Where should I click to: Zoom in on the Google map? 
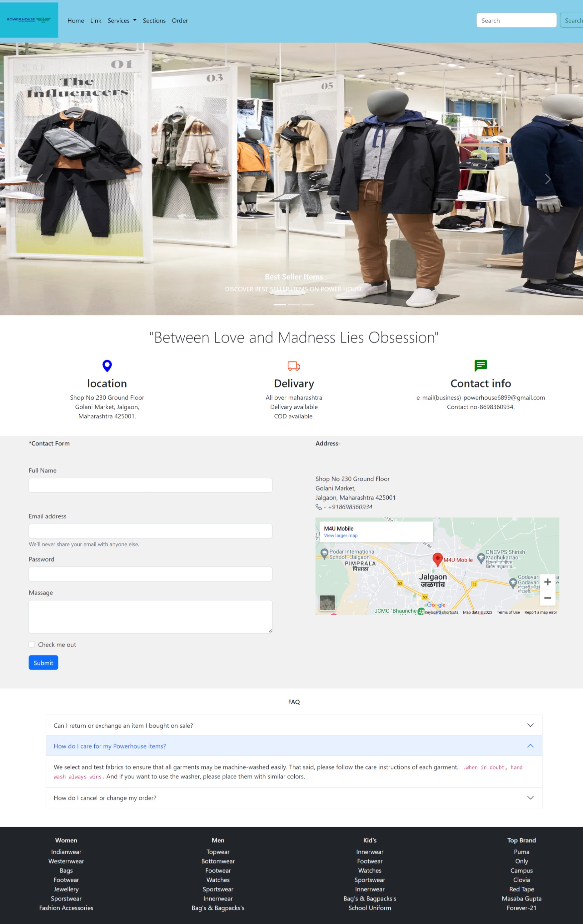tap(548, 582)
